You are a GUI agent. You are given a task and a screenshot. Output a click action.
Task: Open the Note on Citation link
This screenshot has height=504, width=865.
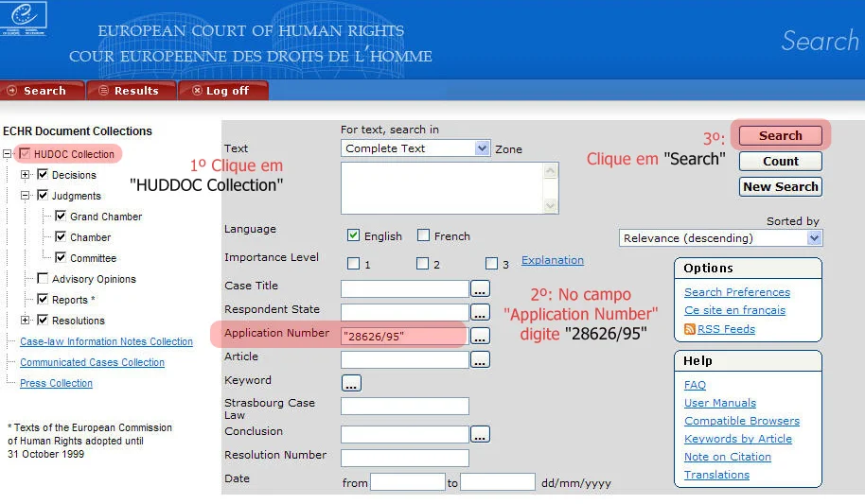(x=728, y=457)
